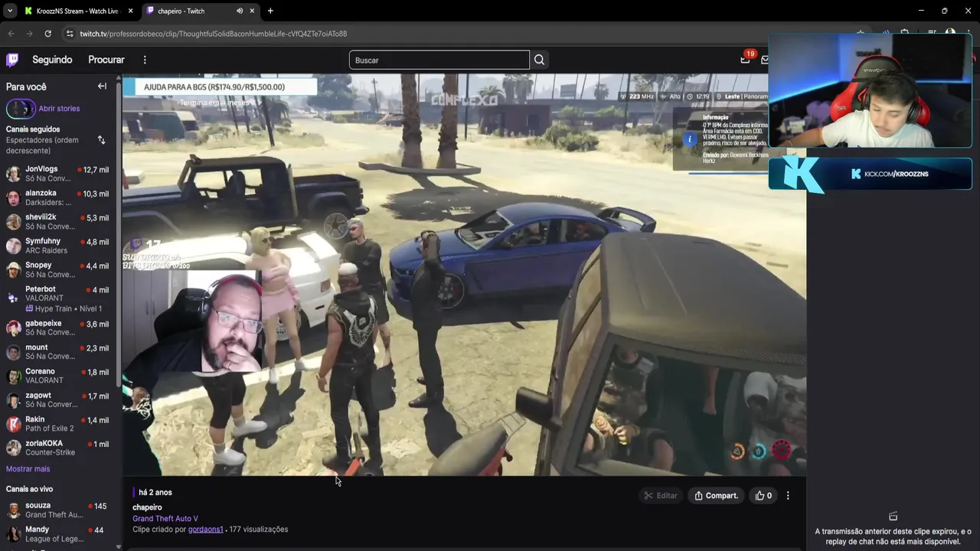
Task: Open zorlaKOKA Counter-Strike channel
Action: [59, 448]
